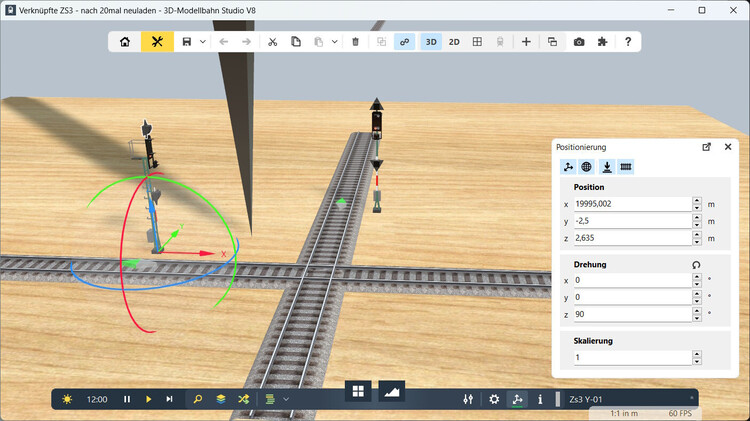Click the camera screenshot icon
The image size is (750, 421).
coord(579,42)
